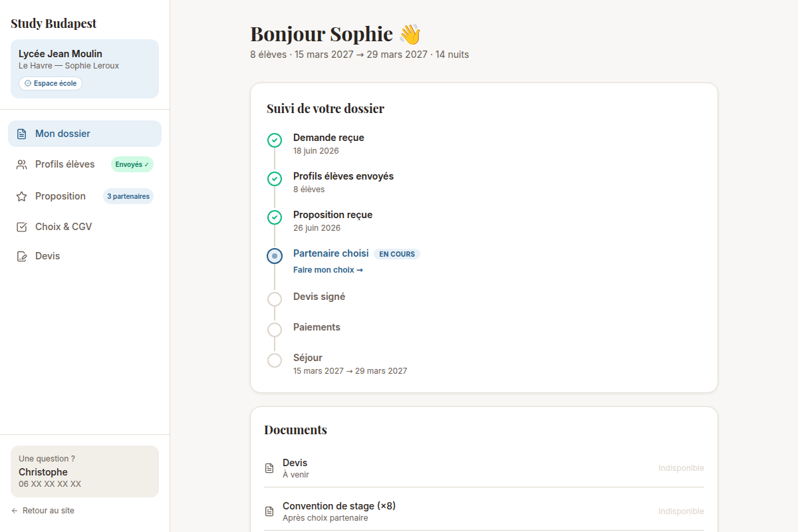Click the Envoyés status badge
The width and height of the screenshot is (798, 532).
point(132,164)
